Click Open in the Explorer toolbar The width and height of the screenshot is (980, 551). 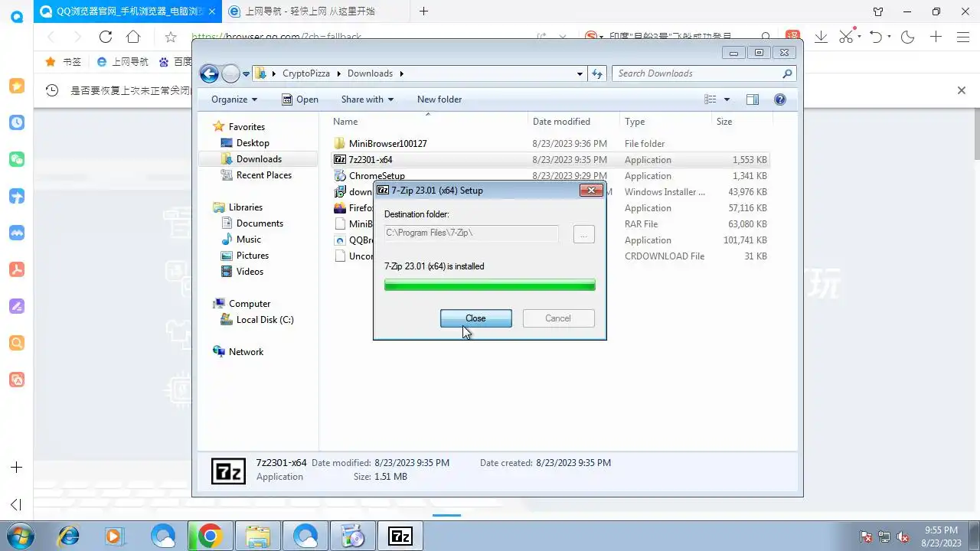[300, 99]
